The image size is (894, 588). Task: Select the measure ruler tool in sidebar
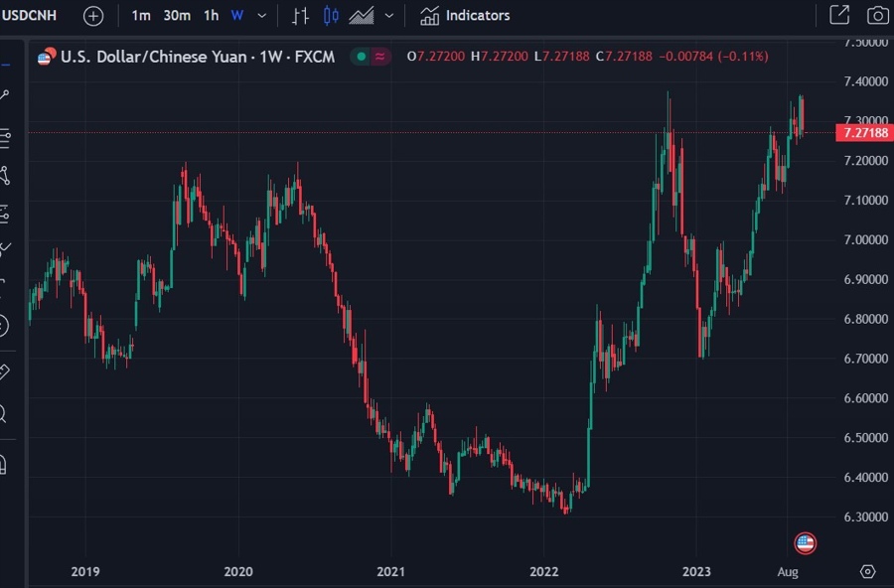pyautogui.click(x=5, y=372)
